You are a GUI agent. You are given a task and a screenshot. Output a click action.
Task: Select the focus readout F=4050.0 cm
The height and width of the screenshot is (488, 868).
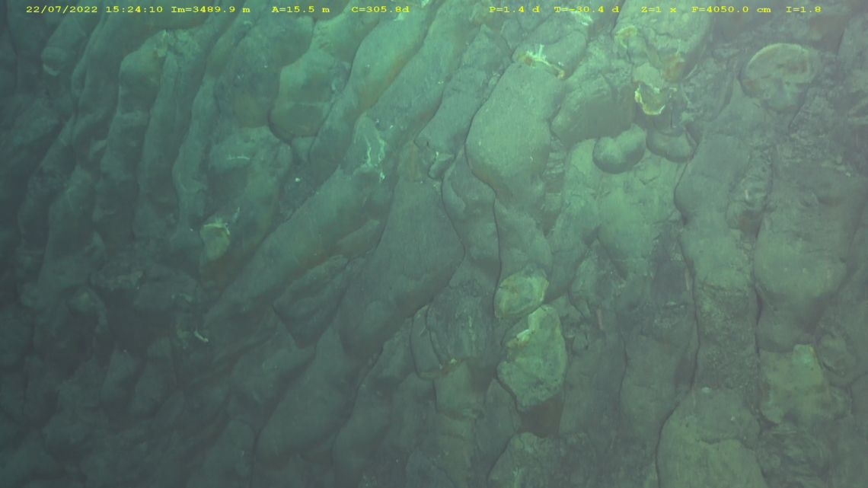[731, 9]
